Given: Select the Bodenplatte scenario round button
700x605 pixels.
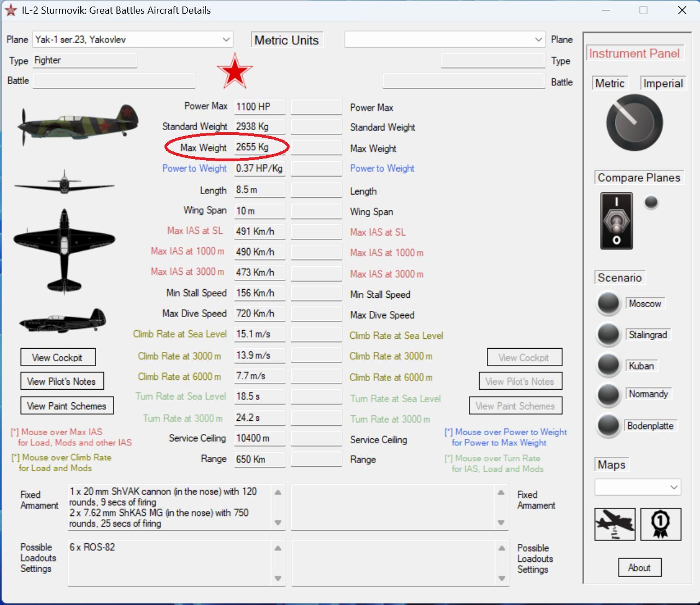Looking at the screenshot, I should (608, 426).
